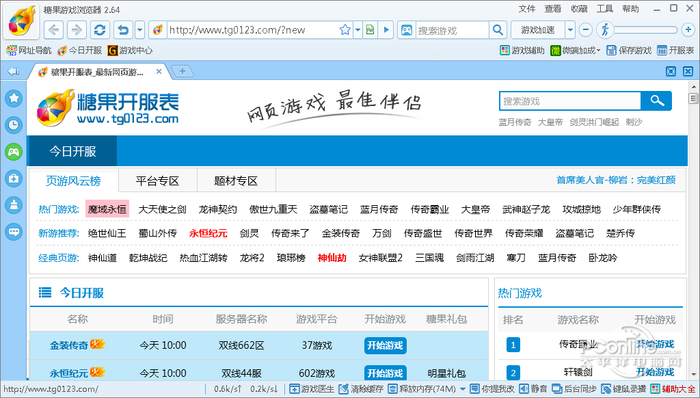Open green gamepad icon in sidebar

[14, 152]
